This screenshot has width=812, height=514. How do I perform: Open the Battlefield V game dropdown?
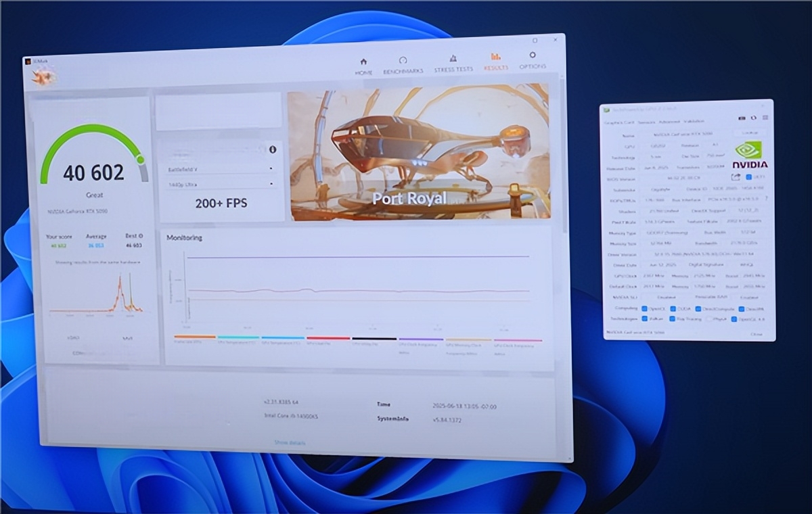coord(221,168)
